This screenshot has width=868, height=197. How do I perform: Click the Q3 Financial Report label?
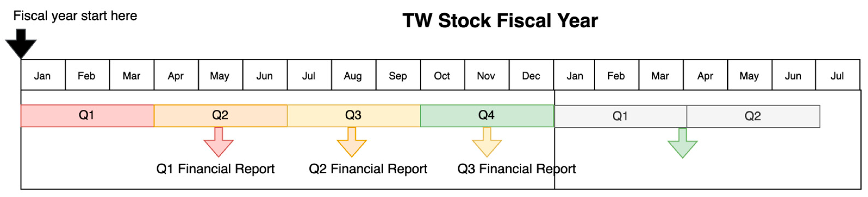tap(516, 169)
